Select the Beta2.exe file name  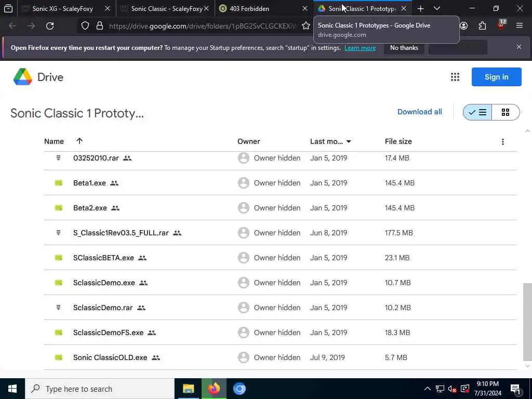tap(90, 208)
